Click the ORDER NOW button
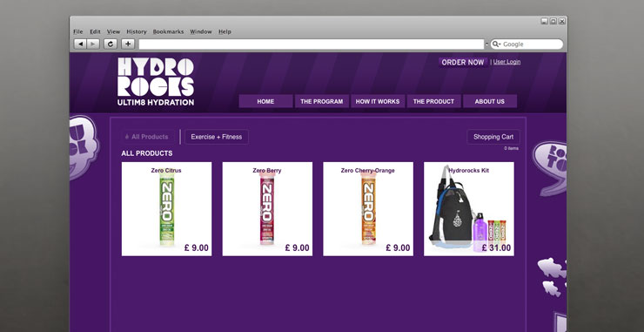644x332 pixels. (x=463, y=62)
